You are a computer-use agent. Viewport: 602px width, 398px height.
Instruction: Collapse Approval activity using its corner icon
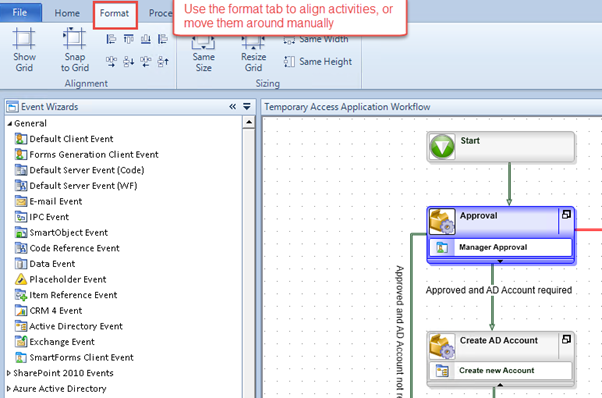click(x=566, y=215)
